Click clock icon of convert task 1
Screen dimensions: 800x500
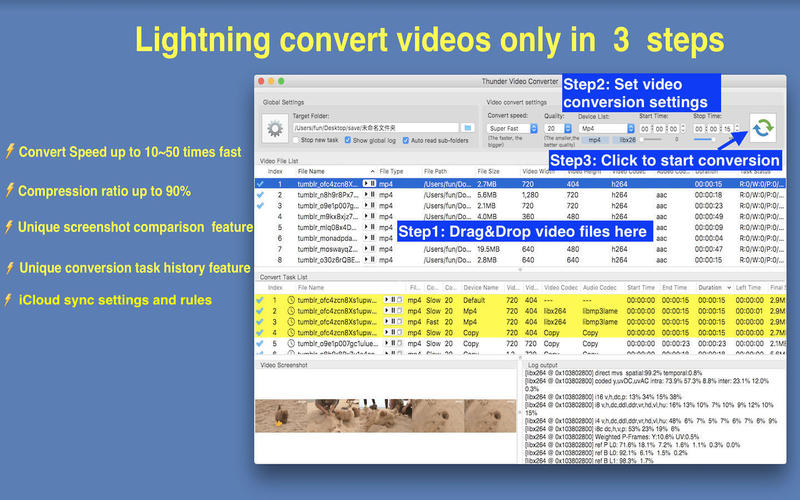pyautogui.click(x=291, y=300)
